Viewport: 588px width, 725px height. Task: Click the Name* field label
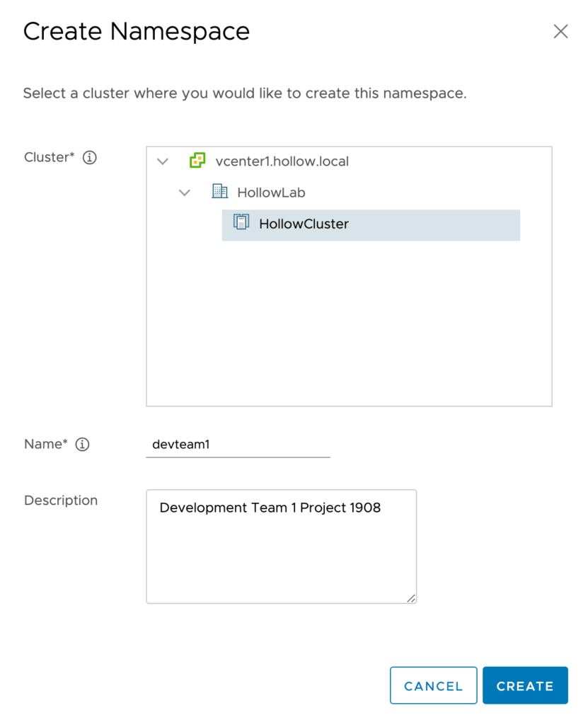(x=45, y=444)
